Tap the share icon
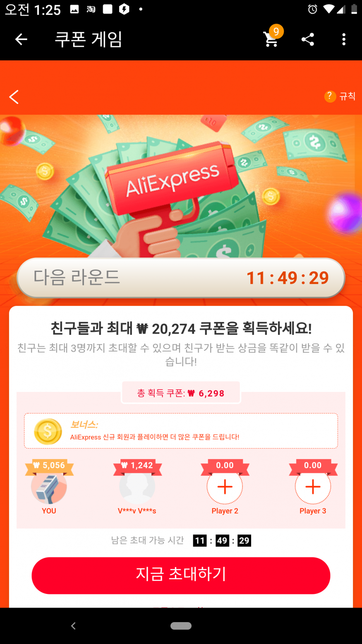Viewport: 362px width, 644px height. coord(308,39)
